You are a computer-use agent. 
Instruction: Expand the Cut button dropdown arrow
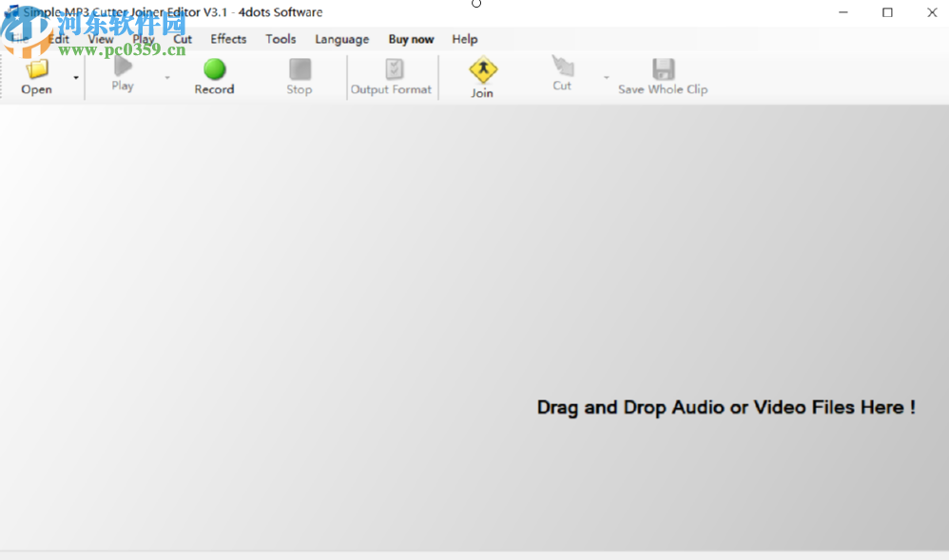[x=606, y=78]
